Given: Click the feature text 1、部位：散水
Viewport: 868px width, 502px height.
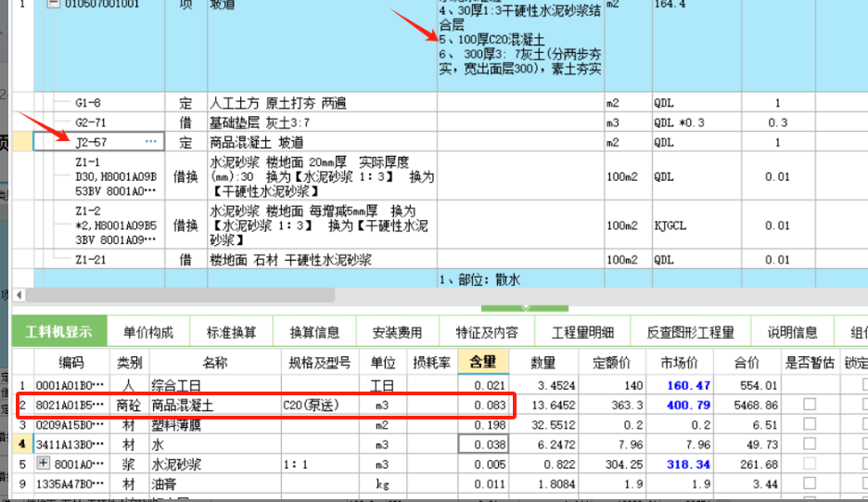Looking at the screenshot, I should pyautogui.click(x=480, y=280).
